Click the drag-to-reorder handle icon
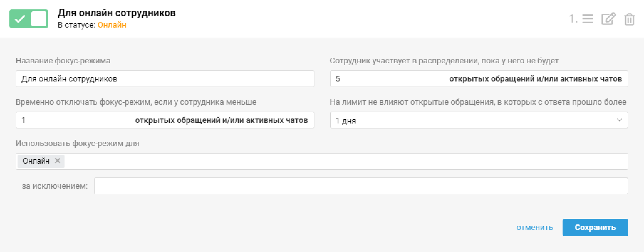 588,19
